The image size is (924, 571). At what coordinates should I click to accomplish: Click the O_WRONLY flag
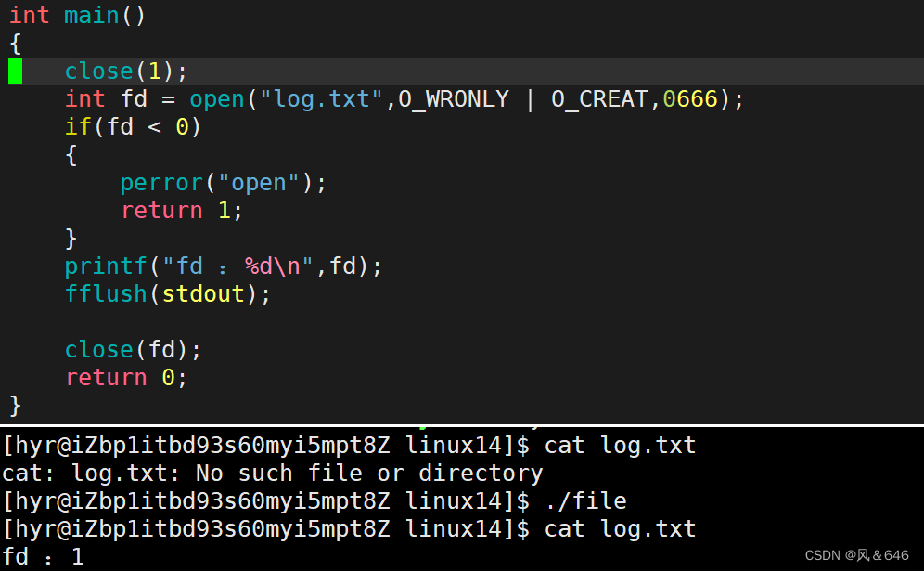(x=453, y=99)
